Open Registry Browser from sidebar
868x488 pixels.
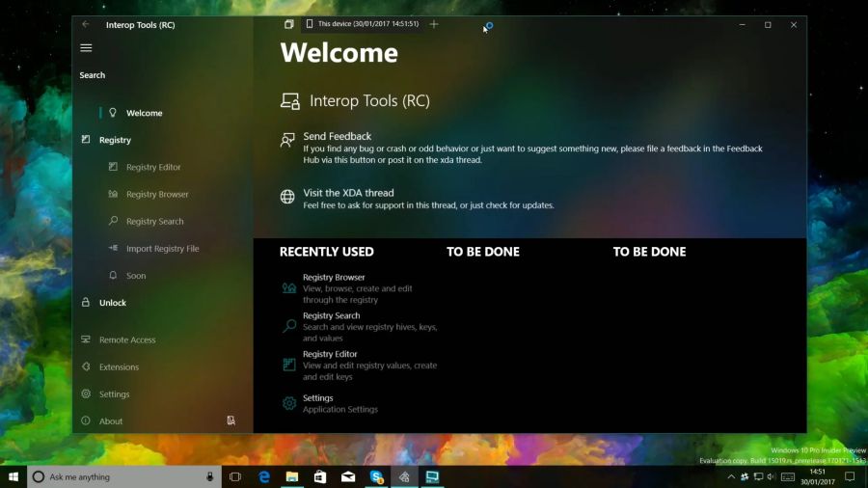pyautogui.click(x=157, y=194)
